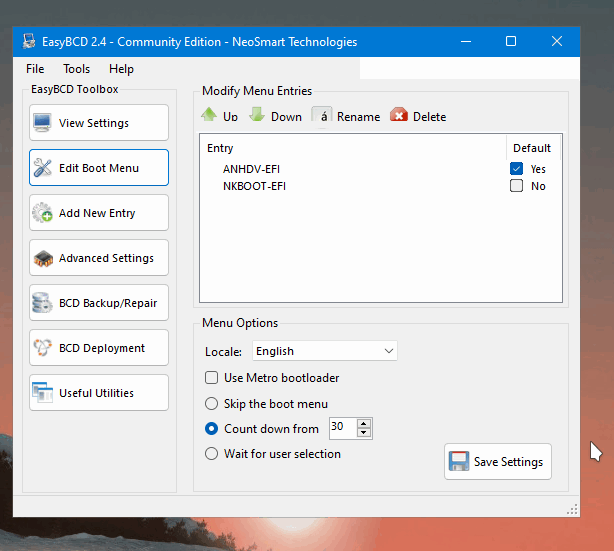Click the Advanced Settings label
614x551 pixels.
(107, 258)
